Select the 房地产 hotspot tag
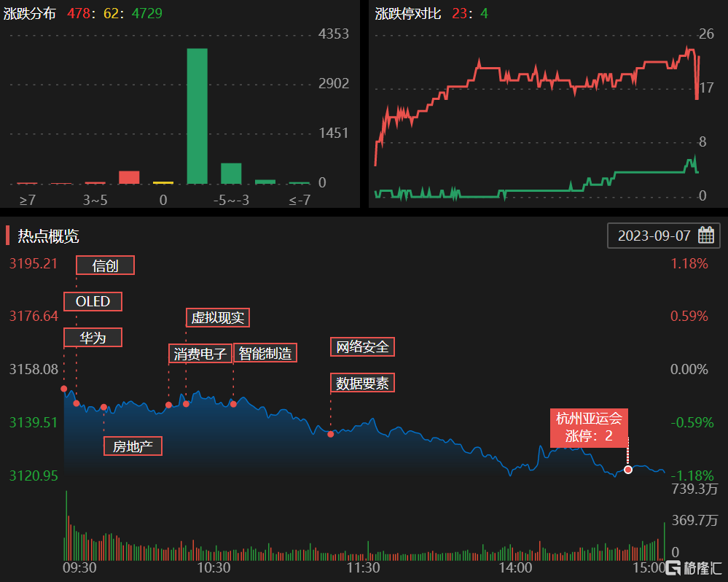The height and width of the screenshot is (582, 728). (x=132, y=446)
